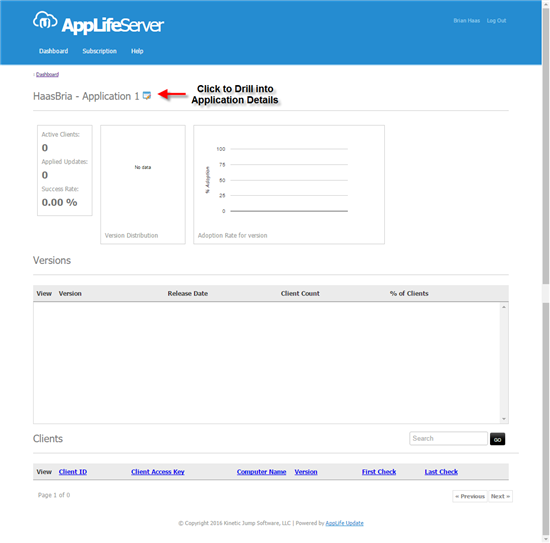The width and height of the screenshot is (550, 543).
Task: Go to Previous clients page
Action: (x=470, y=496)
